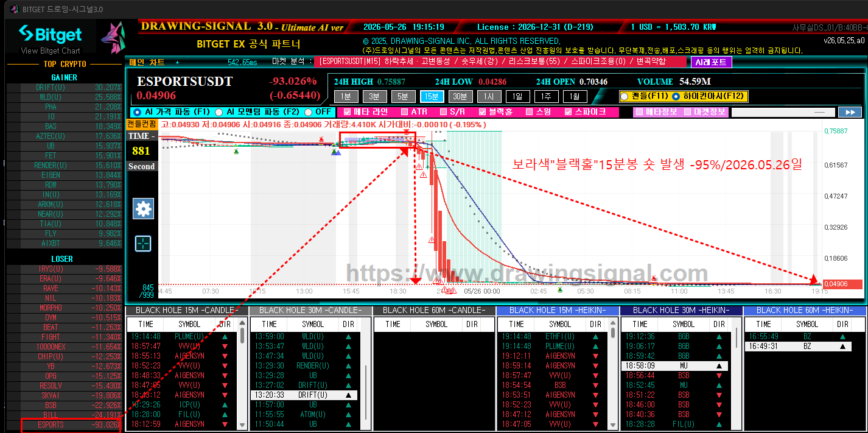Switch to 30분 timeframe
This screenshot has width=868, height=433.
coord(460,96)
